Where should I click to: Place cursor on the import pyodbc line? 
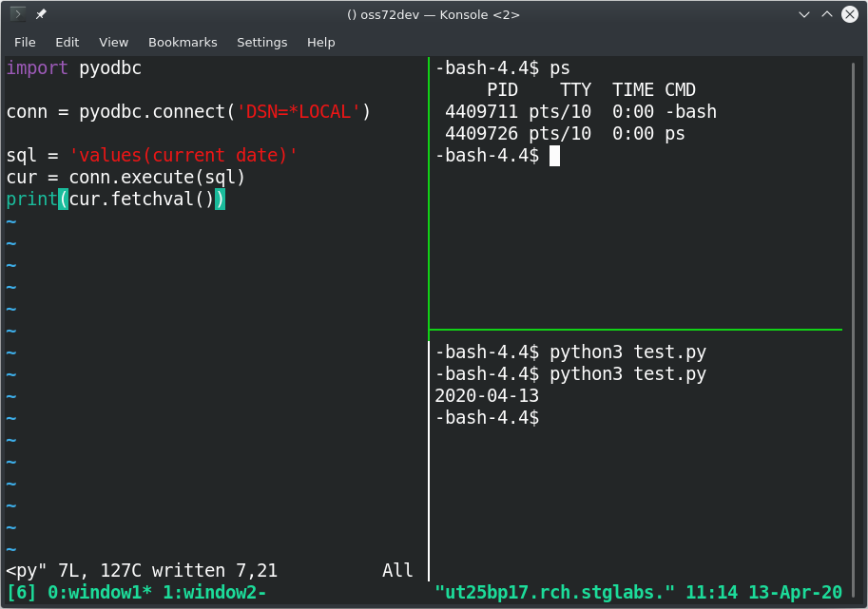click(73, 68)
